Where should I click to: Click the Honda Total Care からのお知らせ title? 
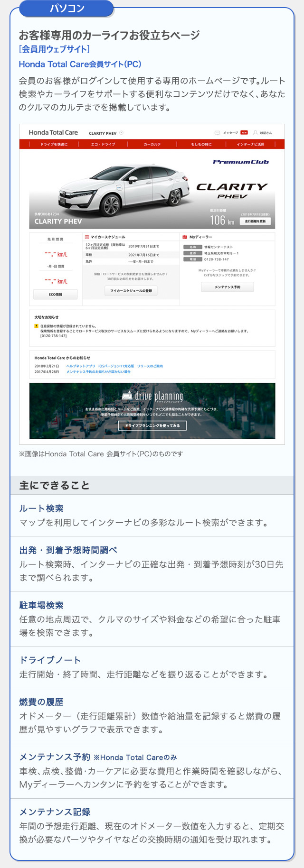tap(62, 358)
